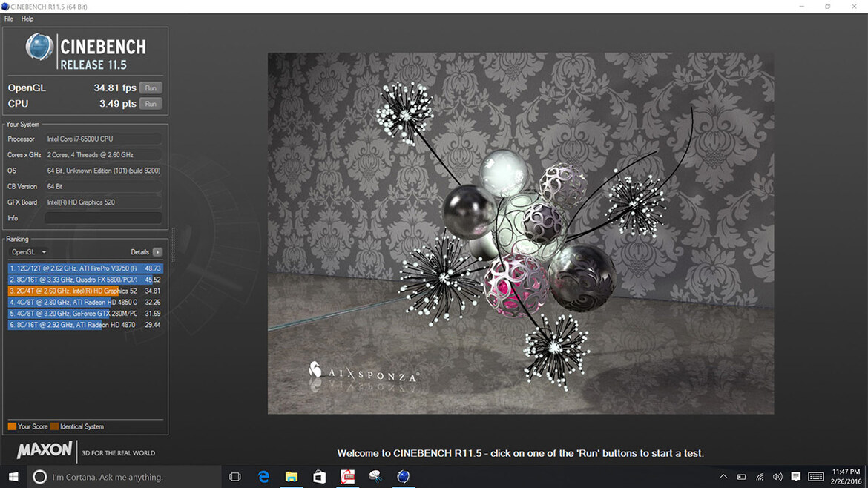Run the OpenGL benchmark test
The height and width of the screenshot is (488, 868).
click(151, 88)
